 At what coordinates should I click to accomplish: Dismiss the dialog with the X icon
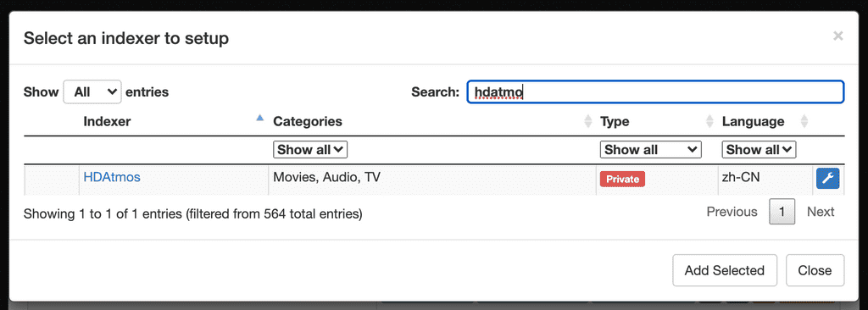(x=838, y=36)
